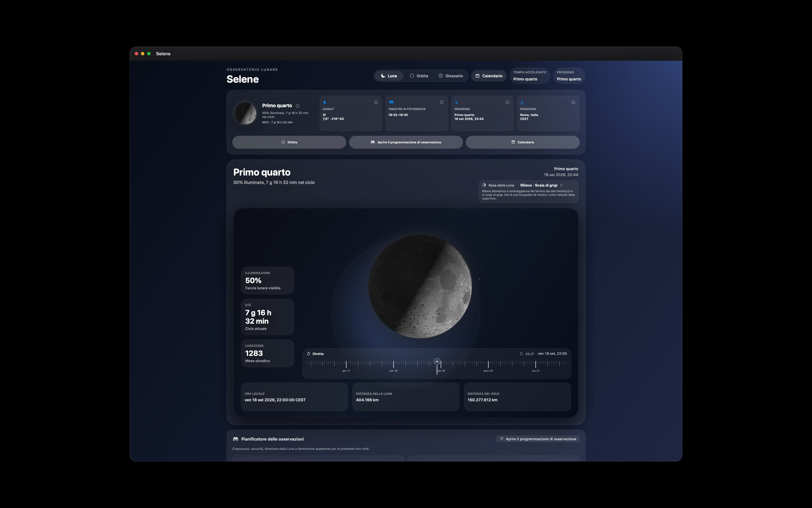Click the Lunazione 1283 stat card

tap(267, 353)
